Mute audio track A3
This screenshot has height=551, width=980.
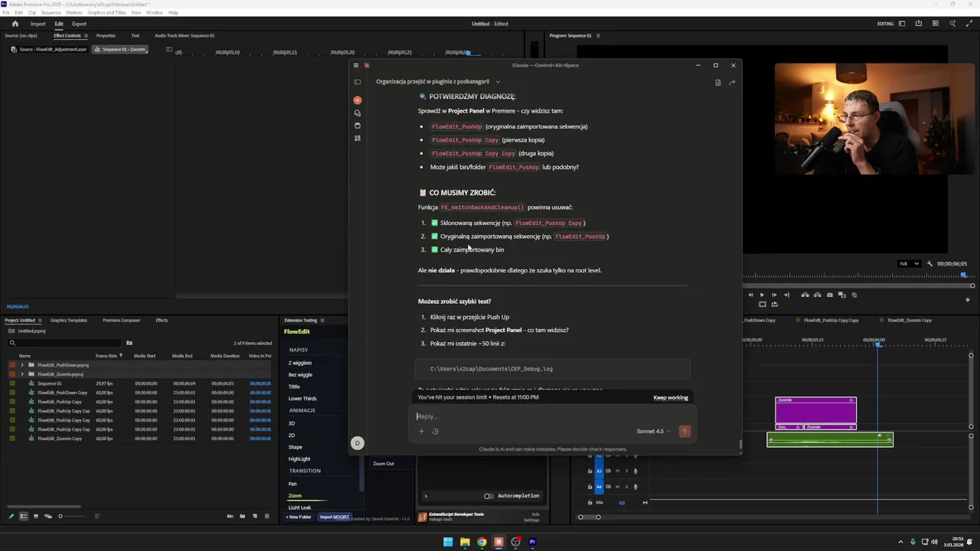(618, 471)
